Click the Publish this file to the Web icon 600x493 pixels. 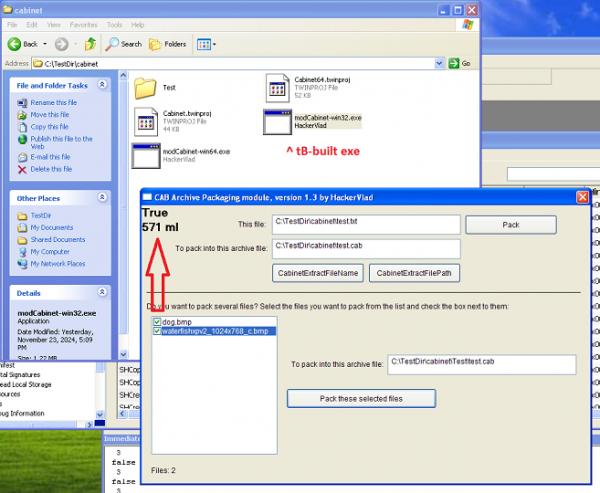22,139
